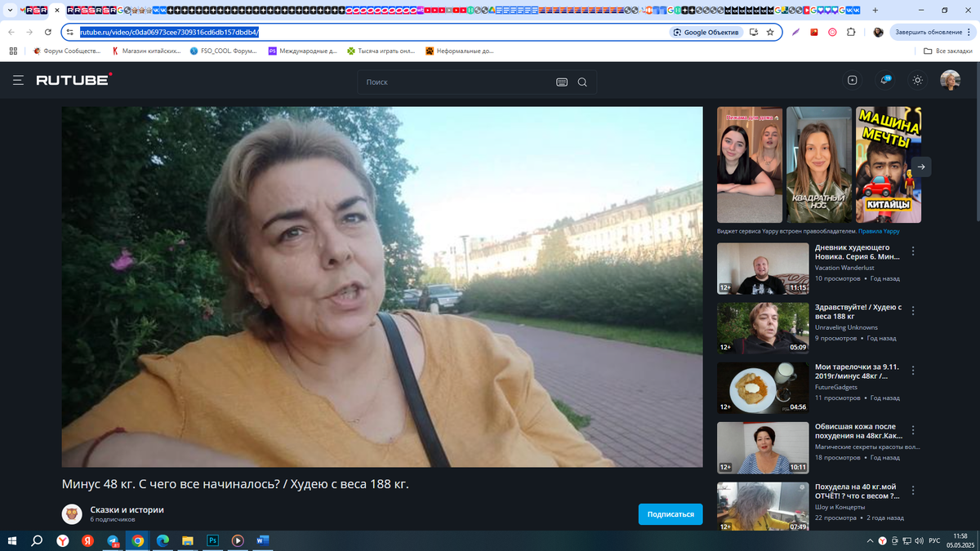Click the next arrow on Yappy carousel
The height and width of the screenshot is (551, 980).
coord(921,167)
